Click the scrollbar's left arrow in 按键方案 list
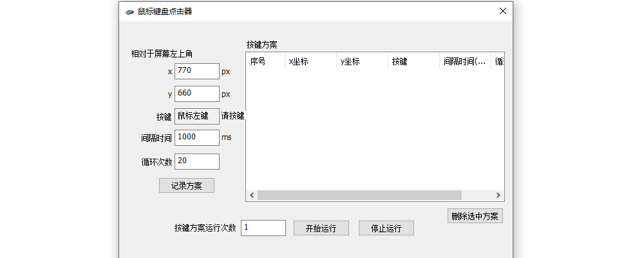This screenshot has width=644, height=258. click(252, 195)
